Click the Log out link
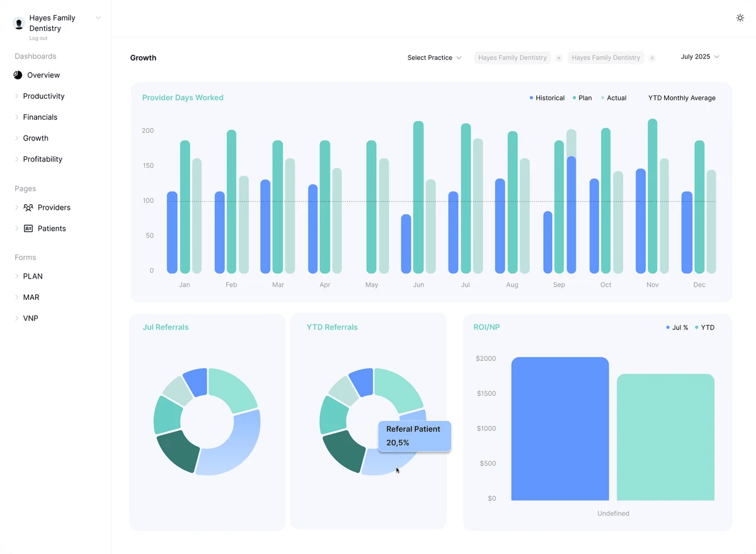This screenshot has height=554, width=756. [38, 38]
